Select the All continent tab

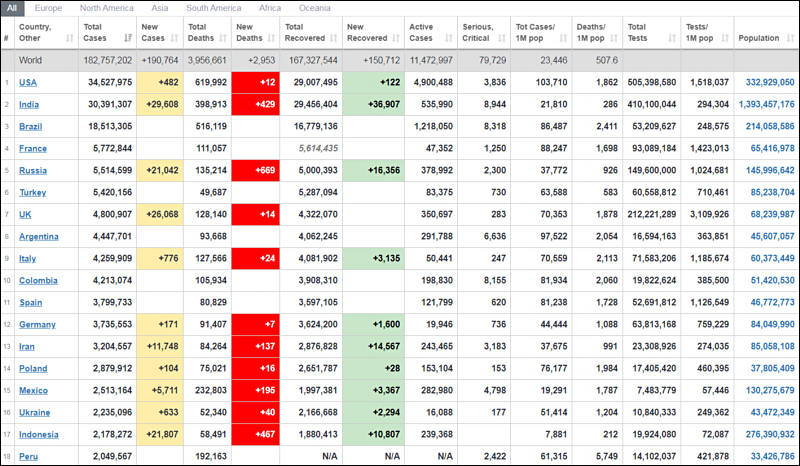coord(12,8)
